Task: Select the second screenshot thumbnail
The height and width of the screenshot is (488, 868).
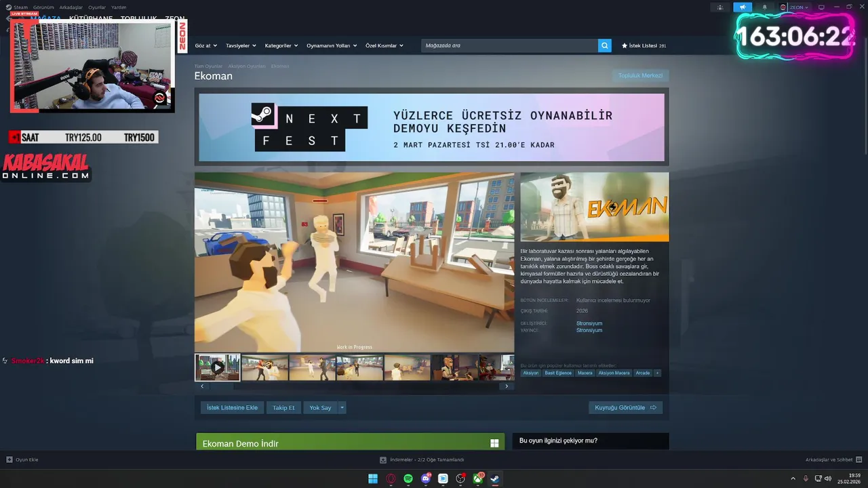Action: 265,367
